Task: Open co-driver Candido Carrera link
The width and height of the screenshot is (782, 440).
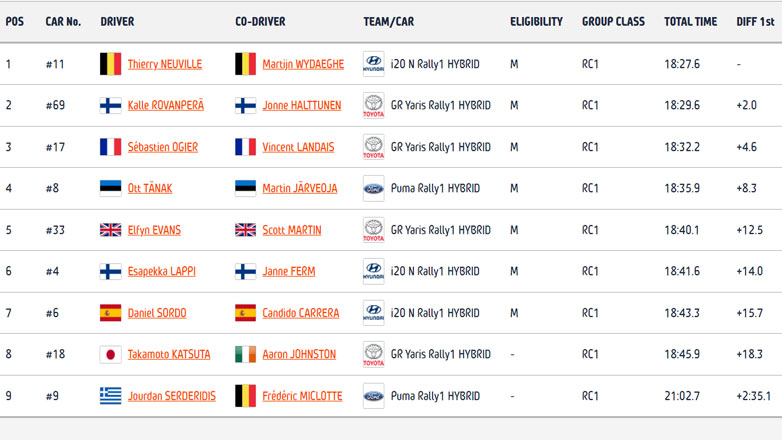Action: 300,313
